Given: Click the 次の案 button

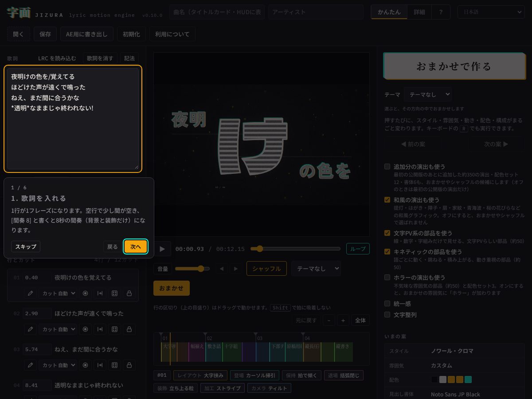Looking at the screenshot, I should pos(496,144).
